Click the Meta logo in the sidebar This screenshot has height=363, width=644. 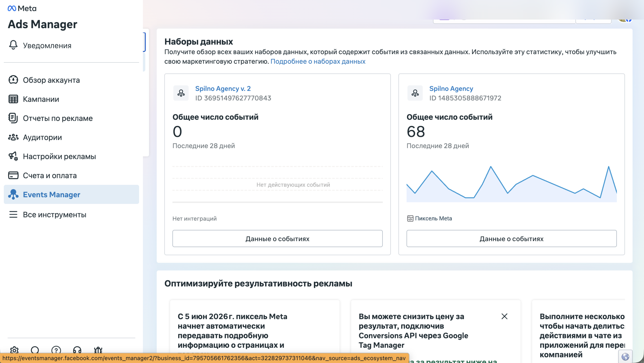point(22,8)
